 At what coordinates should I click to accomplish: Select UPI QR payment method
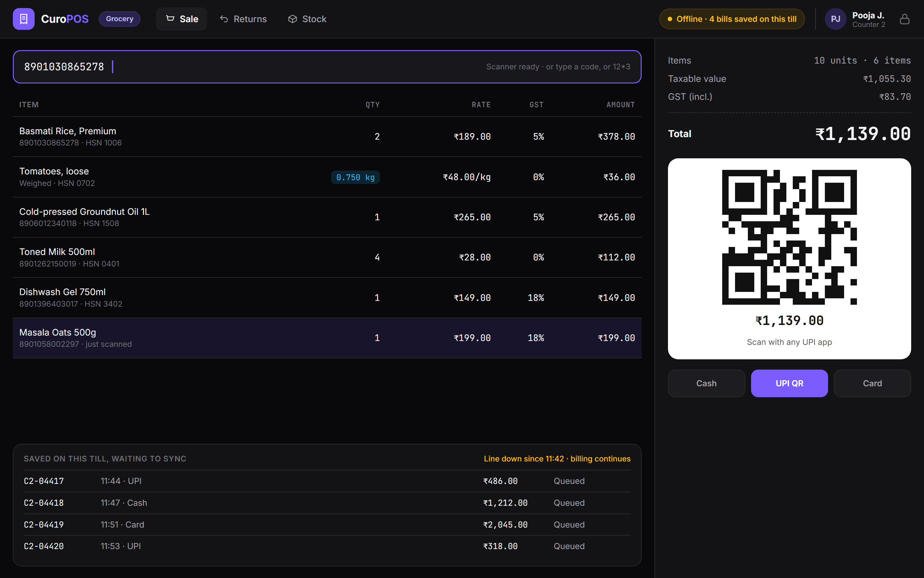tap(789, 383)
